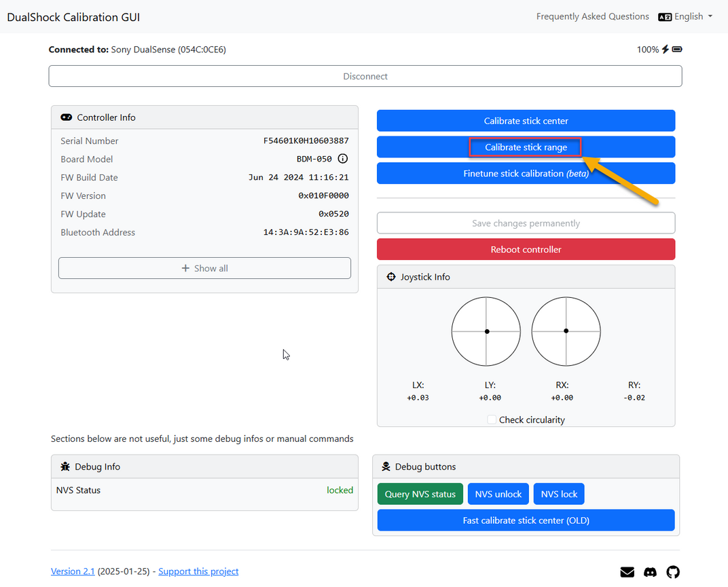Open the GitHub icon in footer
This screenshot has width=728, height=587.
tap(673, 572)
